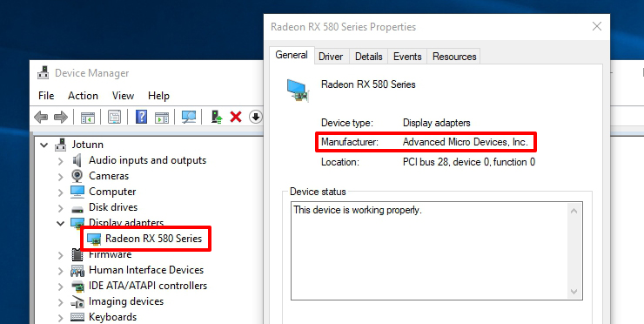Expand the Computer node

tap(61, 192)
